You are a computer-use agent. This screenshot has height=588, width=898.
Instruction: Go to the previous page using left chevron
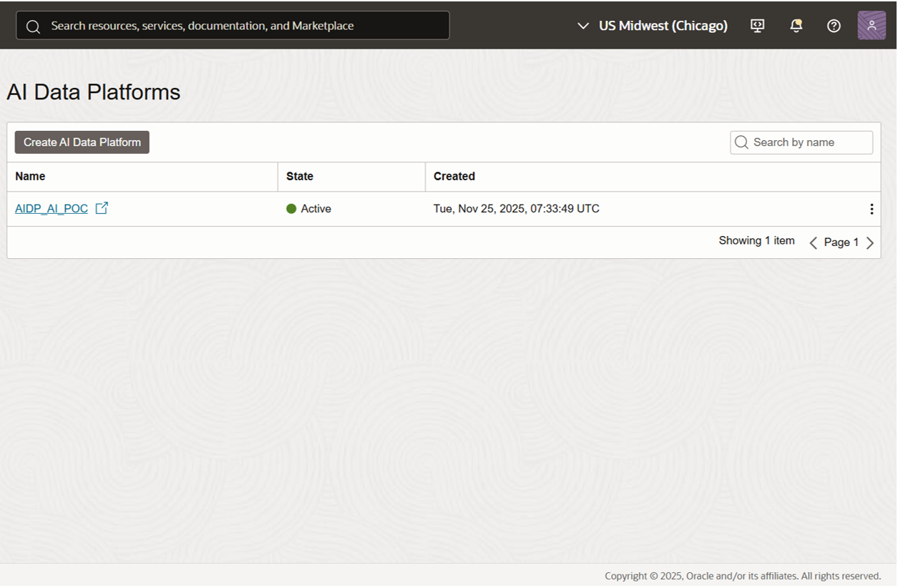[x=813, y=243]
